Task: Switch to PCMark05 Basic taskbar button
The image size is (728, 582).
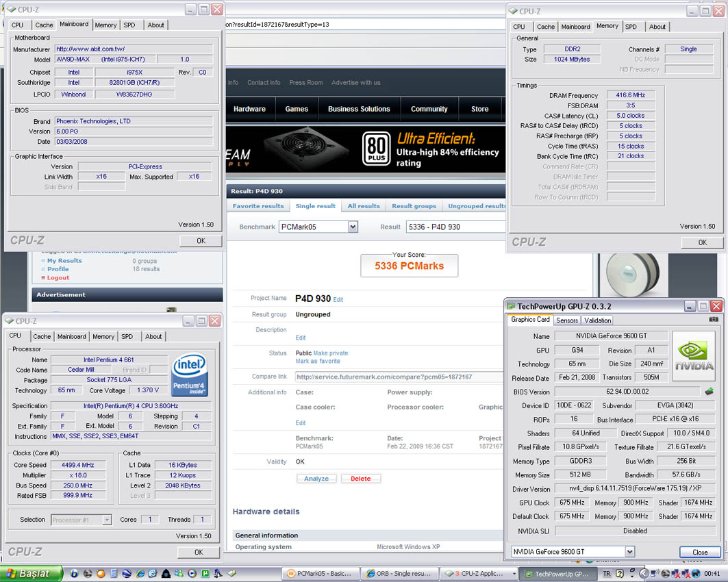Action: click(321, 574)
